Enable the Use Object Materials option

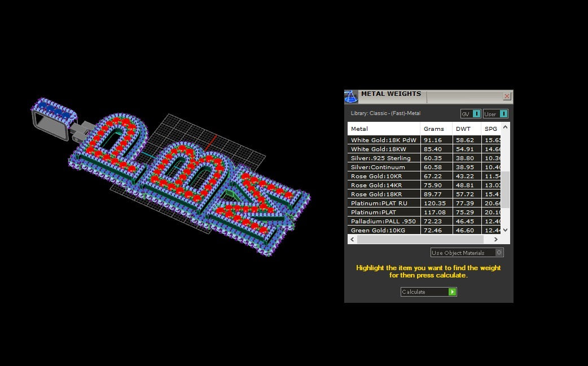pos(467,253)
